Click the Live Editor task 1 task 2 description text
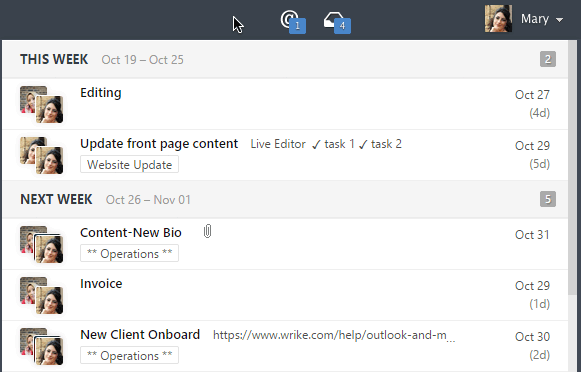The height and width of the screenshot is (372, 581). [326, 144]
